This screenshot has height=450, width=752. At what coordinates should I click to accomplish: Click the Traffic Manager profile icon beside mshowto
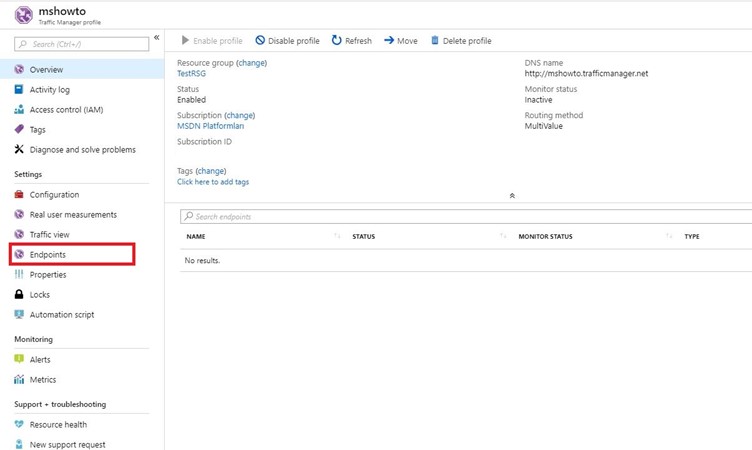pyautogui.click(x=23, y=15)
